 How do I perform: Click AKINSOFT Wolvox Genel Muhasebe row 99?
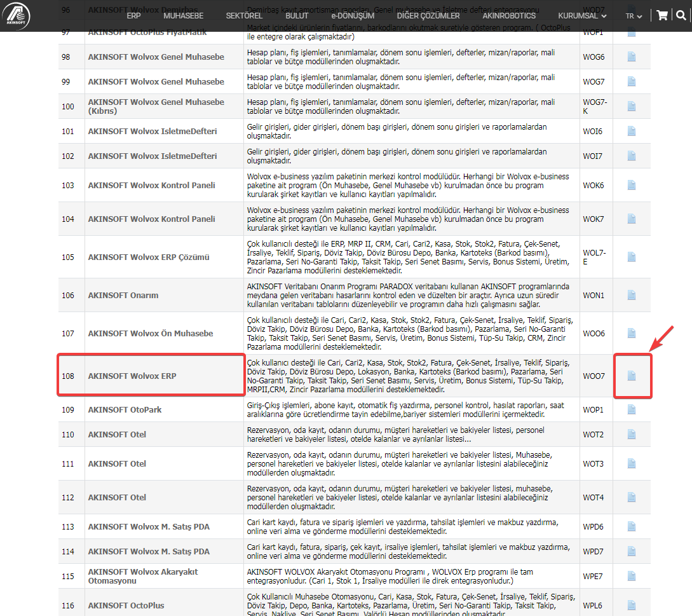[156, 82]
